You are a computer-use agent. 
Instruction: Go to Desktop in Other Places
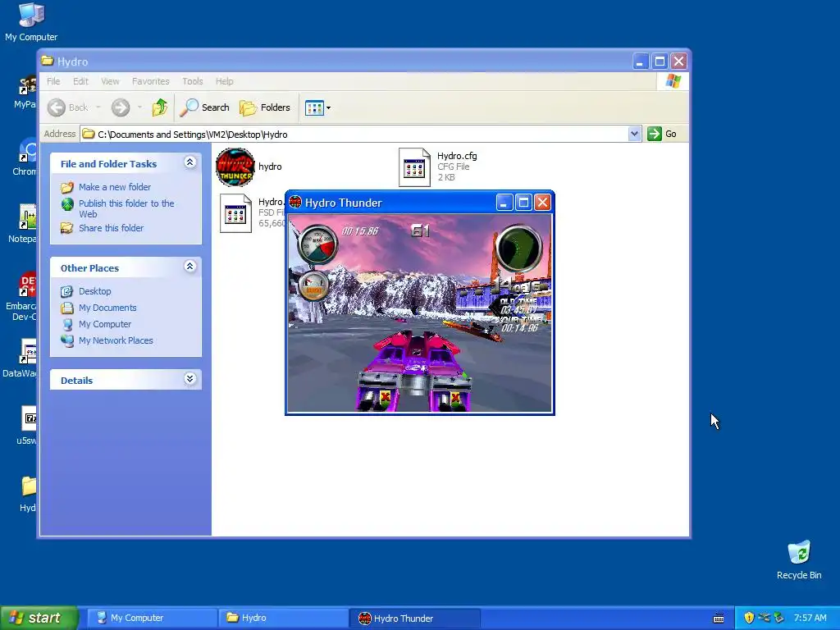[95, 291]
